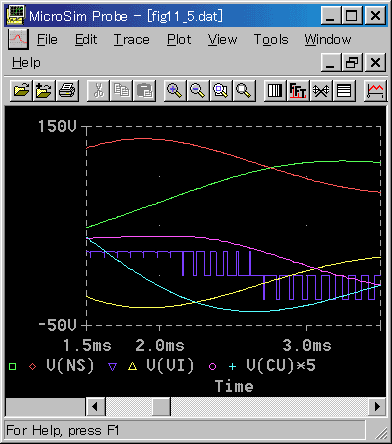Open the File menu
The image size is (392, 444).
tap(47, 40)
